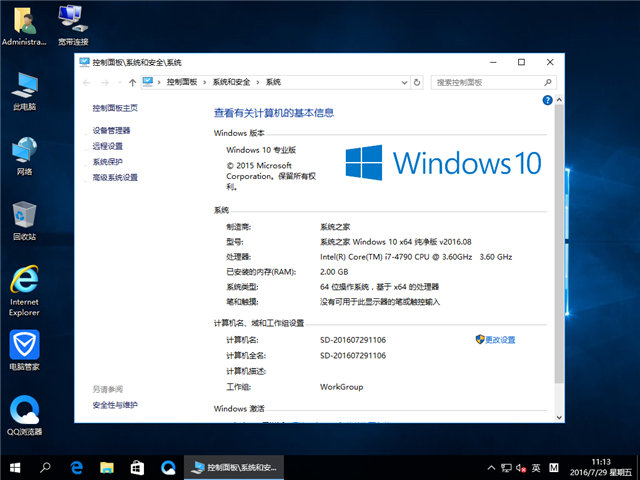Click the help question mark icon
The height and width of the screenshot is (480, 640).
click(547, 101)
